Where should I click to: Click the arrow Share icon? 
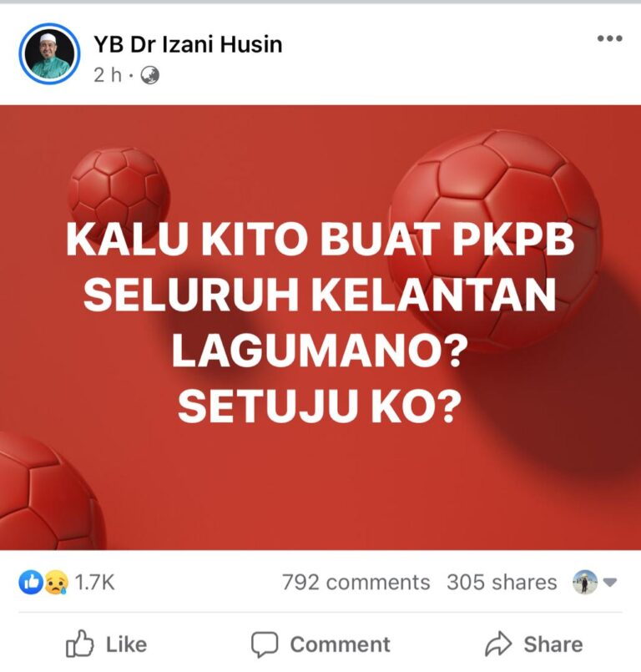coord(499,644)
